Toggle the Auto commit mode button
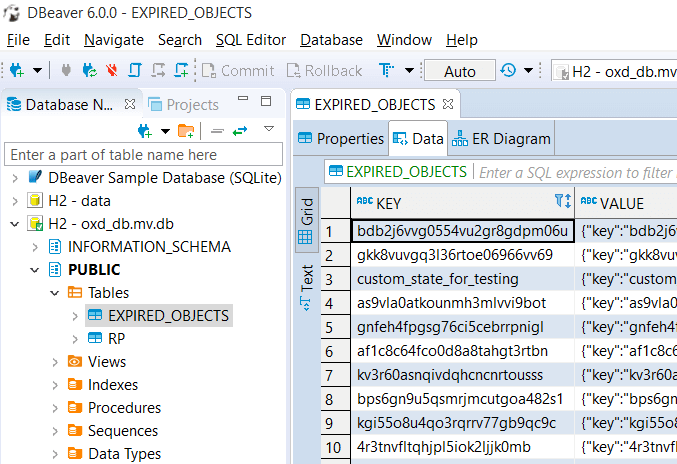Viewport: 677px width, 464px height. 460,71
